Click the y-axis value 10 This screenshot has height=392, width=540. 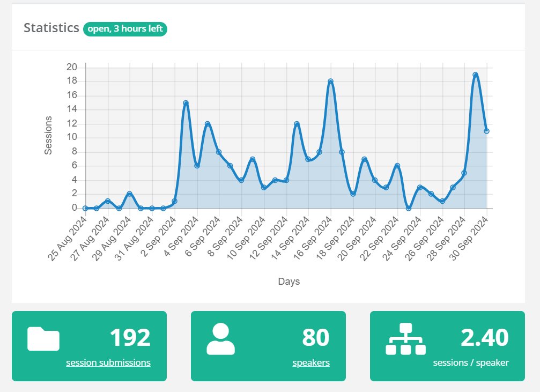pyautogui.click(x=72, y=137)
